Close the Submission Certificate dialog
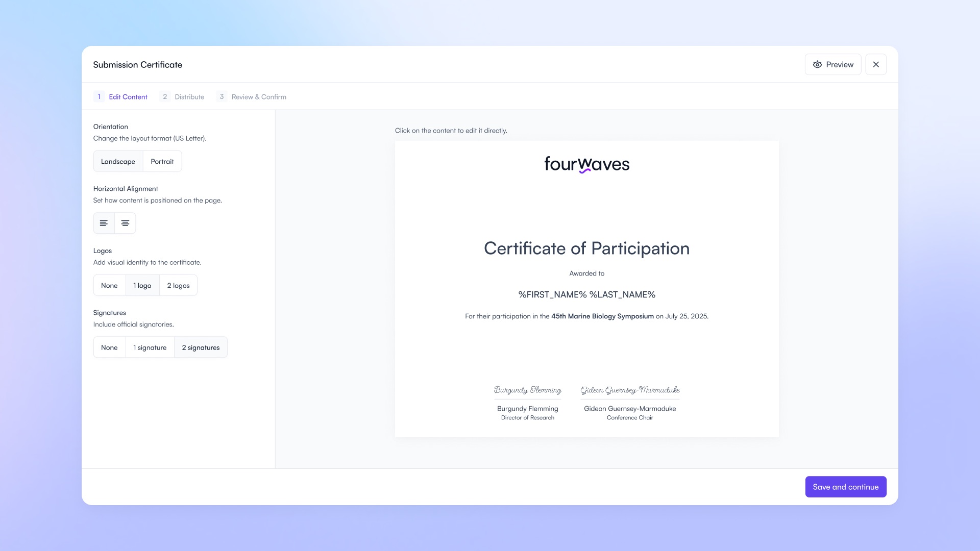 (876, 64)
